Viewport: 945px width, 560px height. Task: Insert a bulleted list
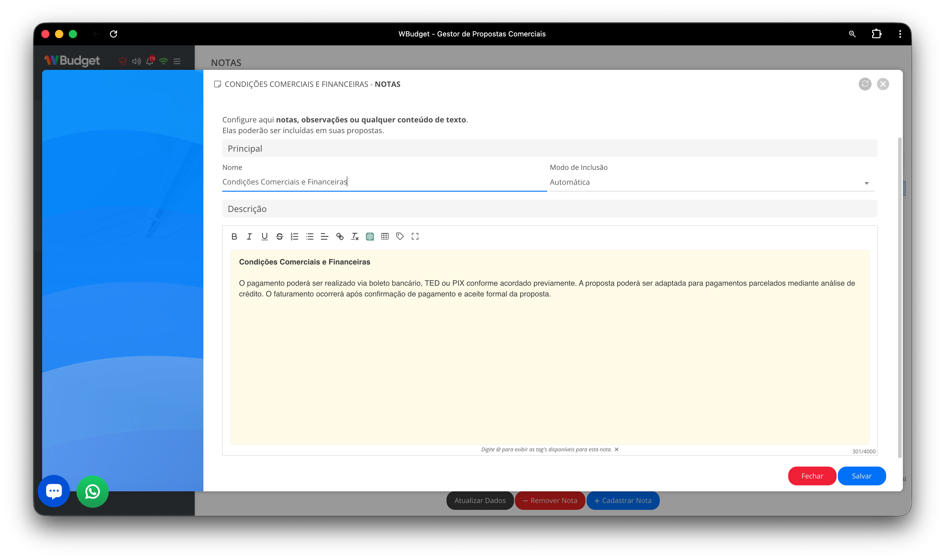310,237
